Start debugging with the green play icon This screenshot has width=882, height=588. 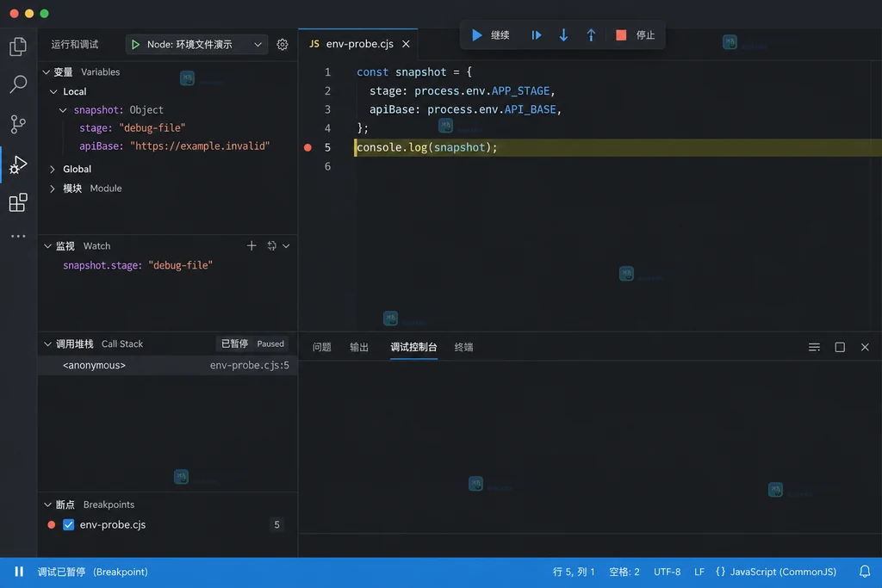(x=135, y=45)
